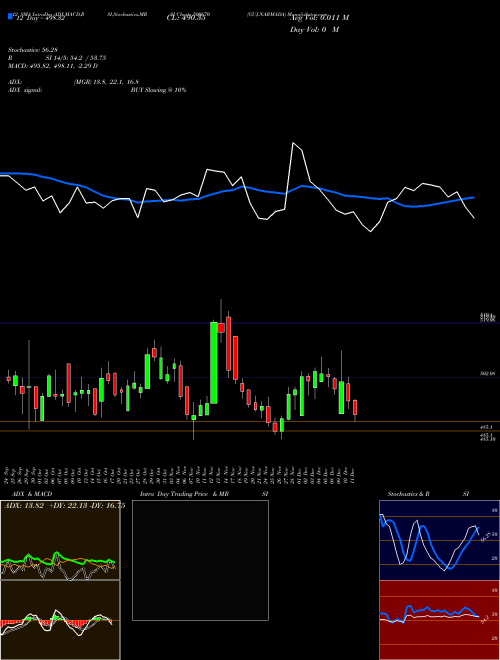This screenshot has height=660, width=500.
Task: Click the 'BUY Slowing @ 10%' signal text
Action: [158, 90]
